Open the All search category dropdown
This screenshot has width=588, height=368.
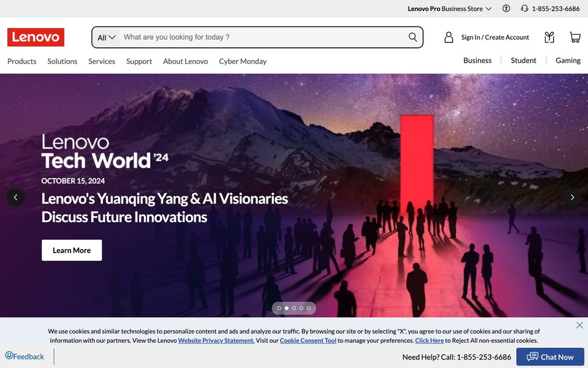[106, 37]
